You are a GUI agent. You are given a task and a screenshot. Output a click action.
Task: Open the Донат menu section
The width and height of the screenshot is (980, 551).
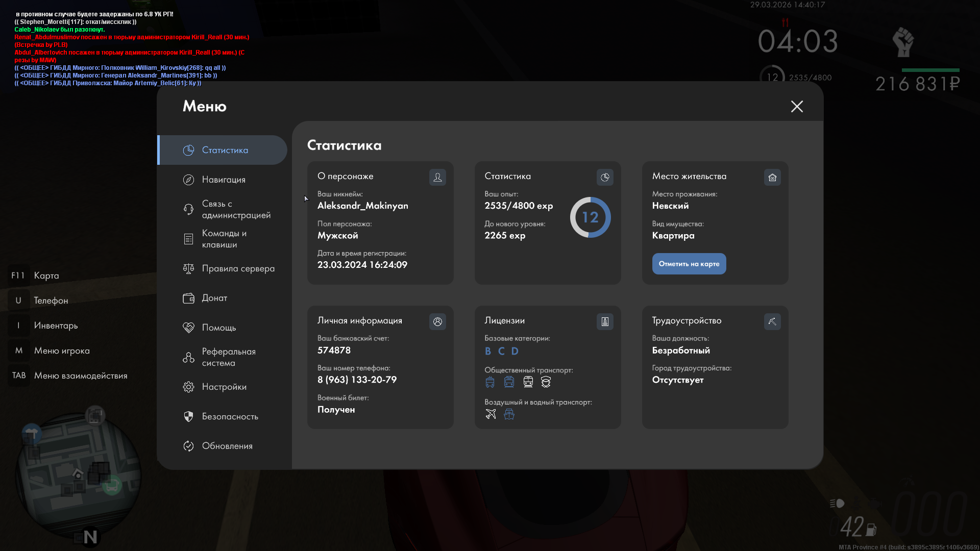(x=214, y=298)
